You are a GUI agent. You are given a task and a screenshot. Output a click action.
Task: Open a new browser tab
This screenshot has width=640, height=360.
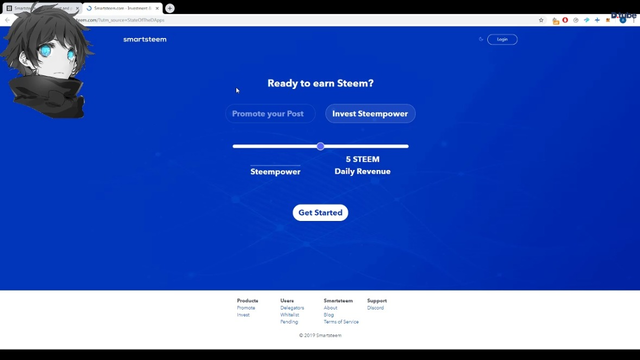coord(170,8)
